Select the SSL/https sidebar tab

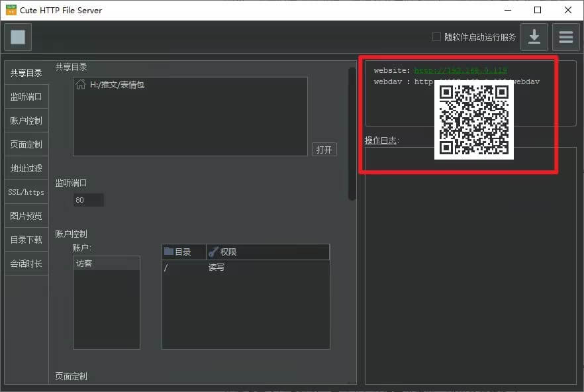tap(26, 192)
